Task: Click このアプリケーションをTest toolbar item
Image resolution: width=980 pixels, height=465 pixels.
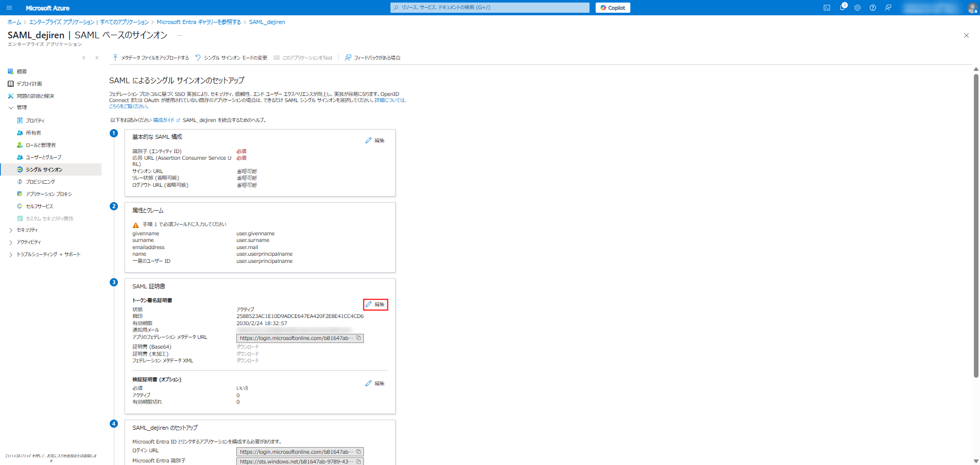Action: click(x=303, y=58)
